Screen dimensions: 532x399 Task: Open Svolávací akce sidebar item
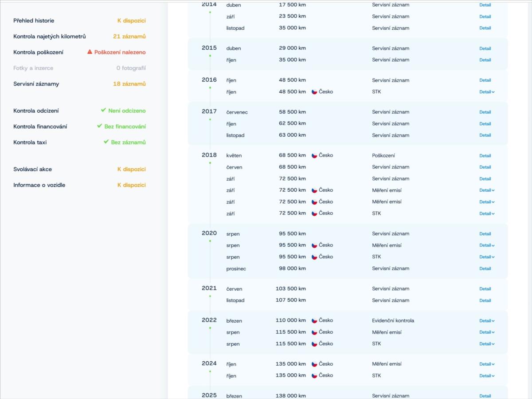click(32, 169)
